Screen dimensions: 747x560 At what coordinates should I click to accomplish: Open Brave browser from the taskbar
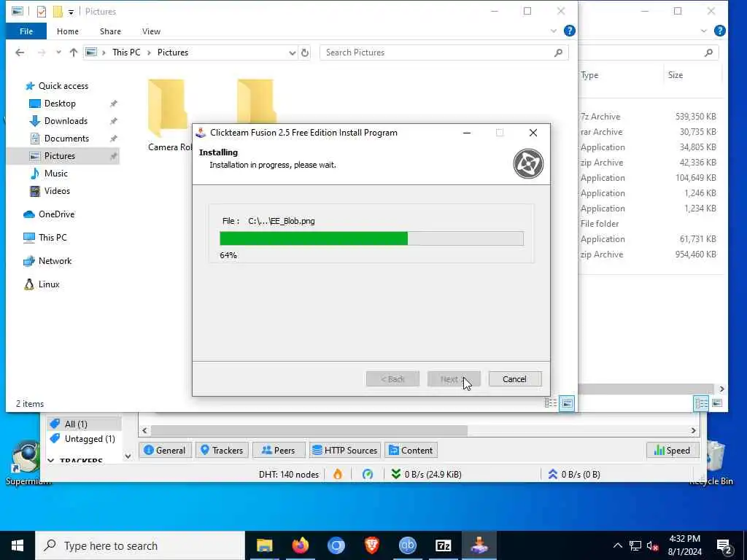coord(371,545)
